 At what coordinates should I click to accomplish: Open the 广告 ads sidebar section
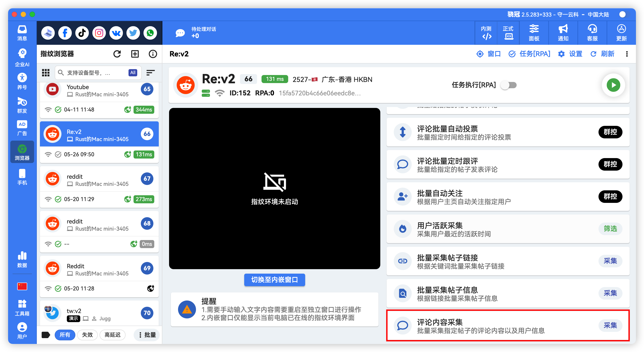click(22, 128)
